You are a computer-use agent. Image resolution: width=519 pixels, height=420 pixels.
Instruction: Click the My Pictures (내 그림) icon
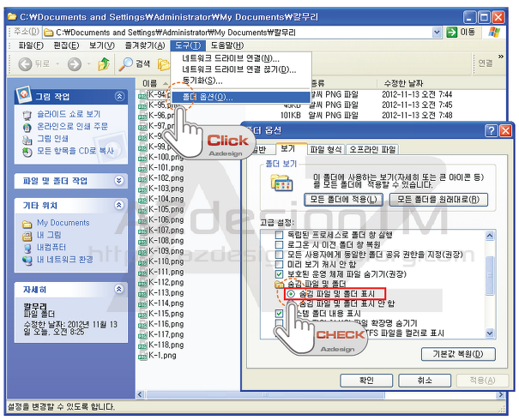(x=27, y=236)
